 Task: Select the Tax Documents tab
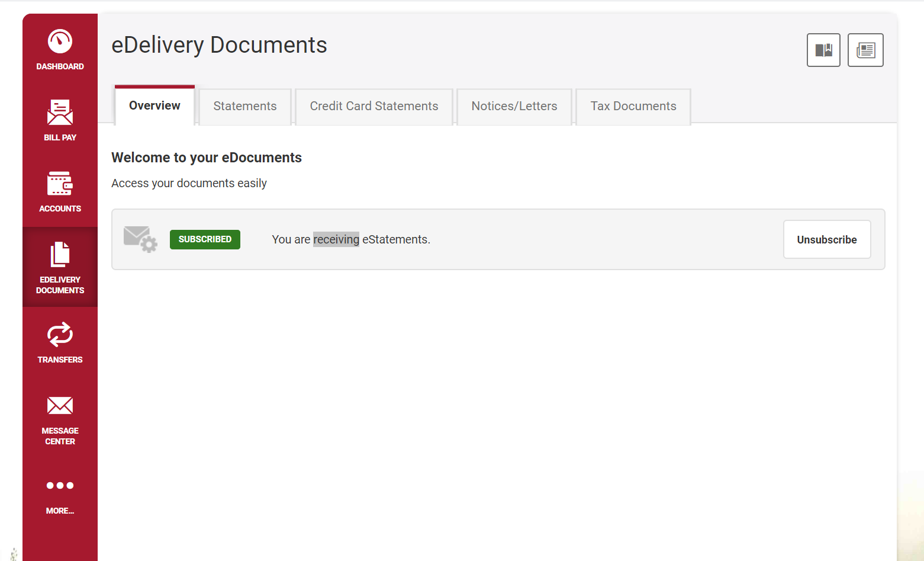pos(633,107)
